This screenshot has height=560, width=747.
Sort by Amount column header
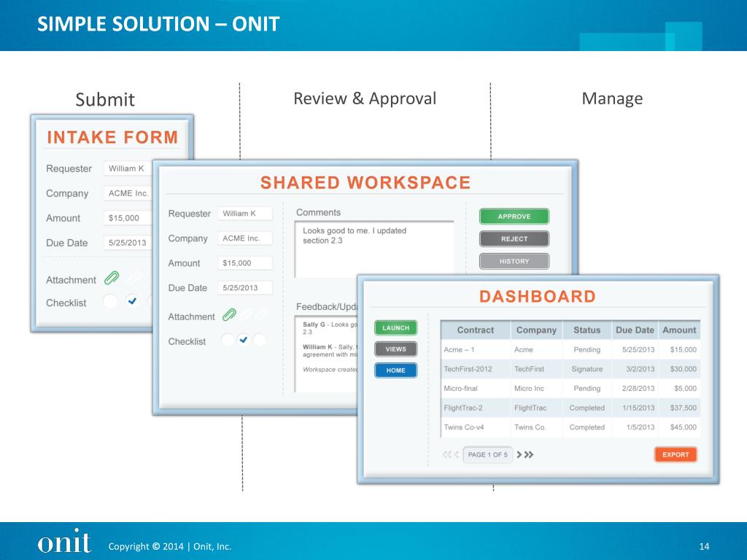(679, 330)
